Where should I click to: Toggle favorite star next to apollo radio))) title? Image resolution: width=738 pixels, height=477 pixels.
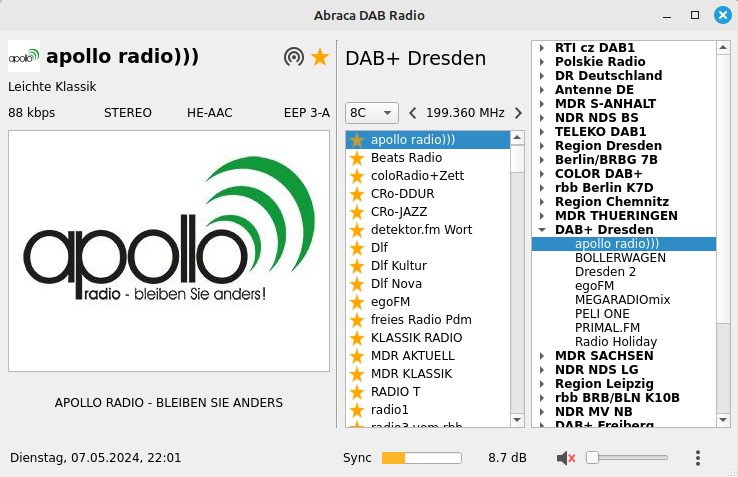point(319,57)
